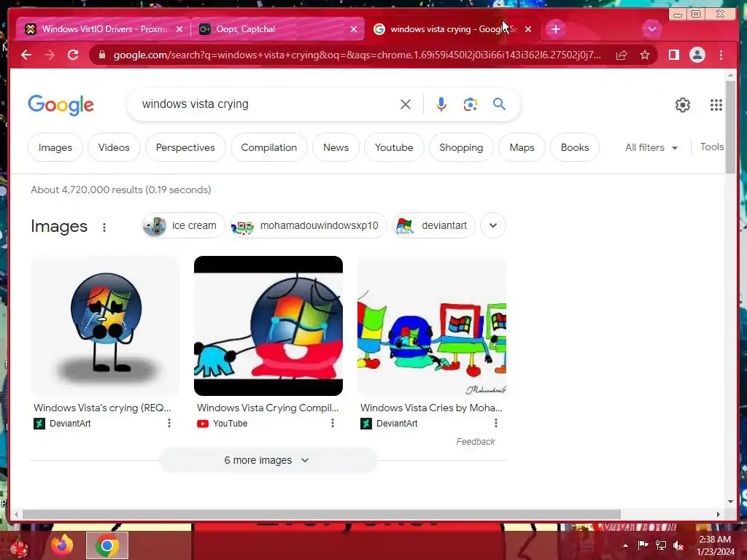747x560 pixels.
Task: Click the horizontal scrollbar thumb
Action: click(x=322, y=514)
